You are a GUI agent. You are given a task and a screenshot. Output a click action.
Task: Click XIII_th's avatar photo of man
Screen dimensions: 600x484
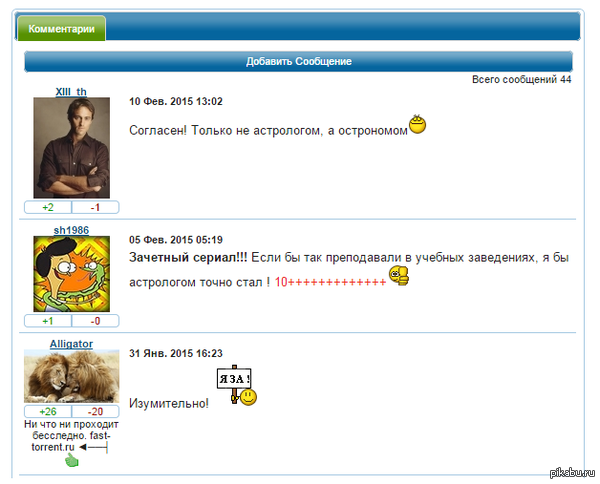click(x=72, y=148)
